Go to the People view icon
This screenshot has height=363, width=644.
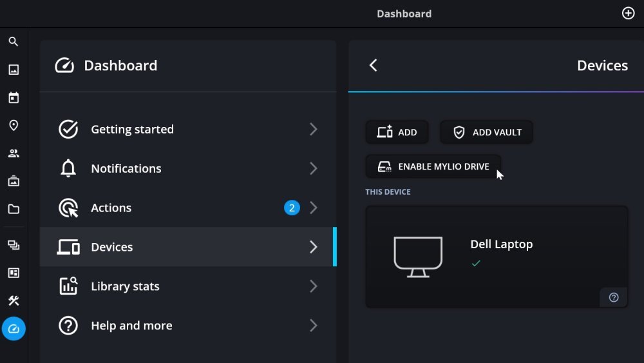[x=14, y=153]
